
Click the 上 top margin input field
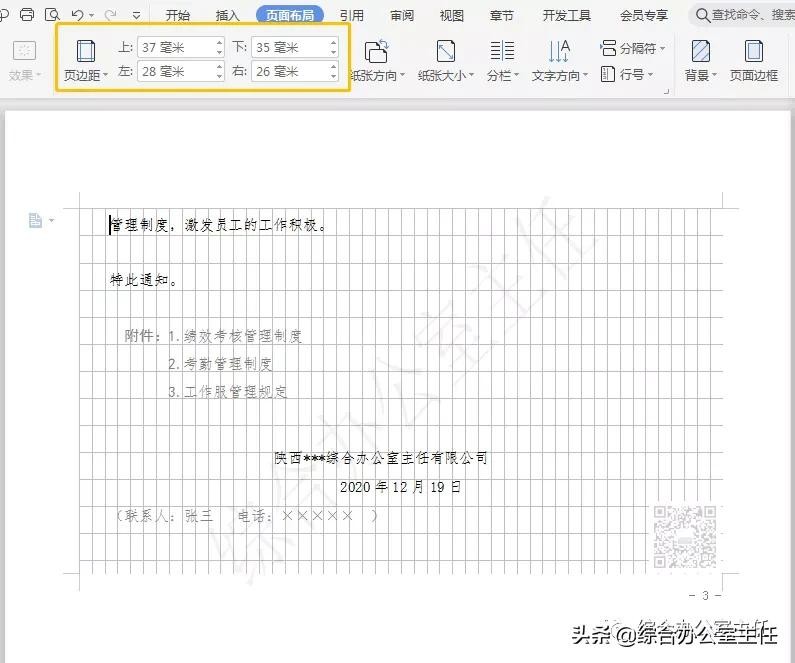[174, 47]
